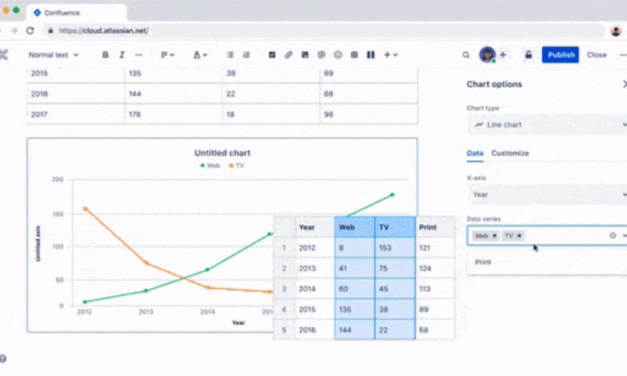Image resolution: width=627 pixels, height=376 pixels.
Task: Insert a mention
Action: tap(321, 55)
